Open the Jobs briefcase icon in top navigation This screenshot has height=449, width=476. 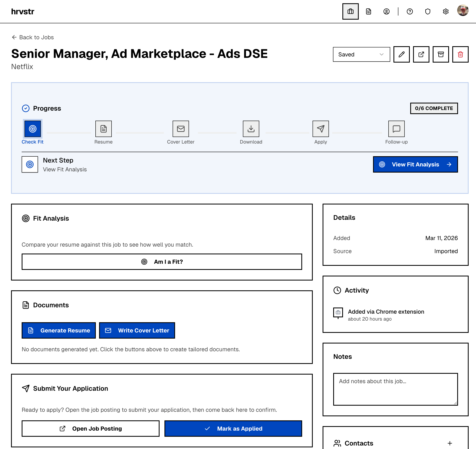(x=350, y=11)
